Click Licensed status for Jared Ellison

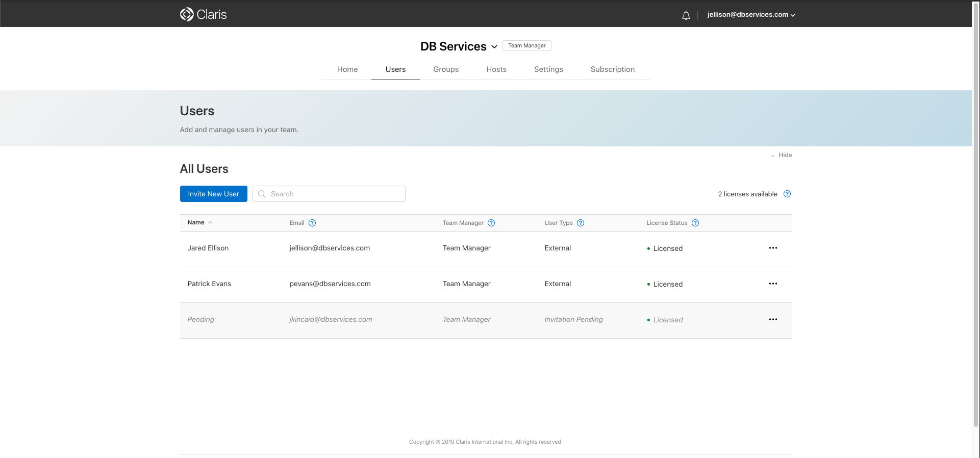(665, 248)
